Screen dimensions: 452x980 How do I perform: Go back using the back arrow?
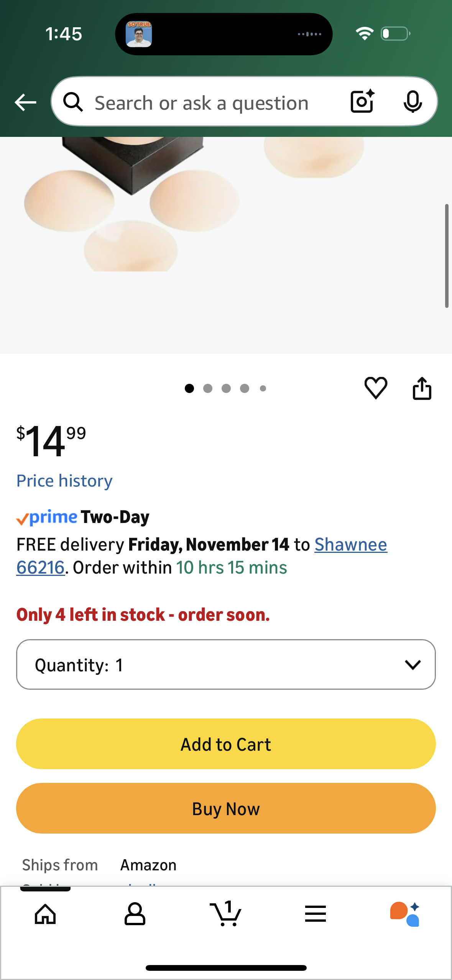pos(25,102)
